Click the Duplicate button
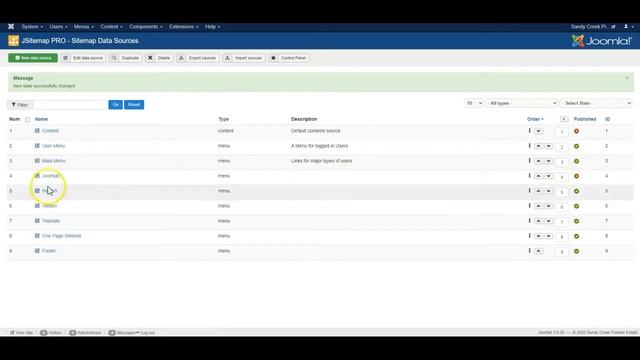The image size is (640, 360). 126,58
